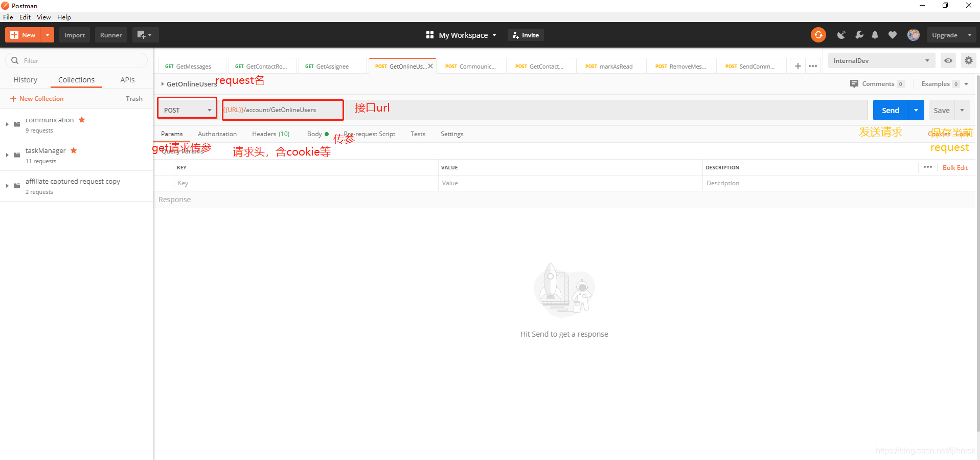Open the user avatar menu
980x460 pixels.
914,35
